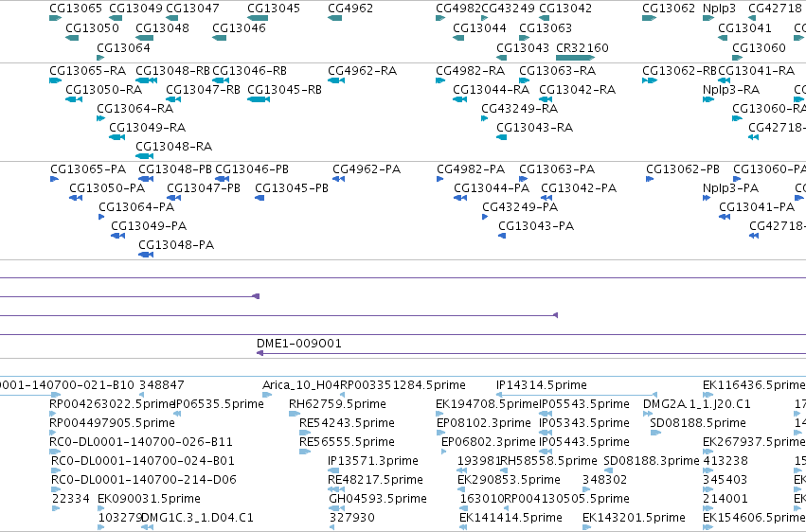The width and height of the screenshot is (806, 532).
Task: Select the CG13041 gene label
Action: click(744, 27)
